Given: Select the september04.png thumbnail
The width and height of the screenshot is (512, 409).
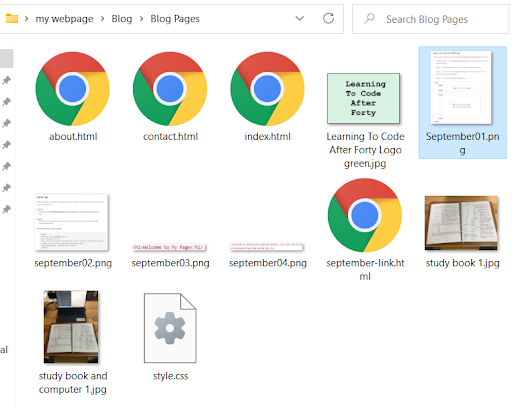Looking at the screenshot, I should [266, 246].
